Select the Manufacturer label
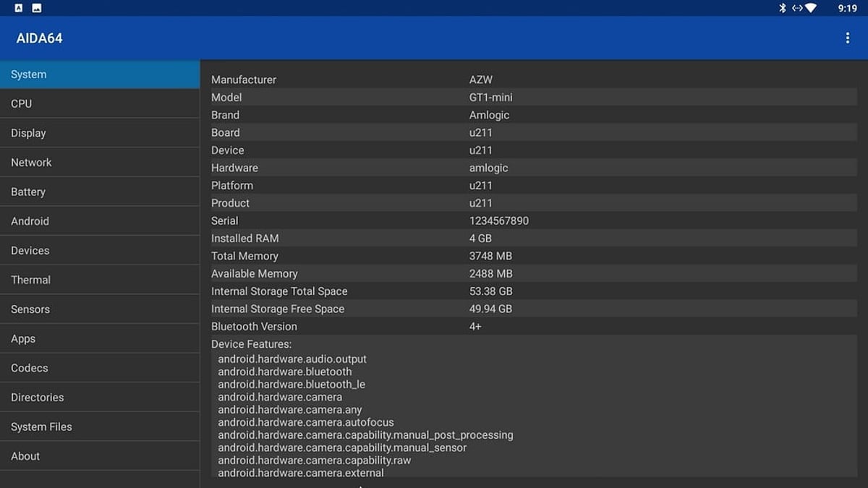This screenshot has width=868, height=488. (244, 80)
